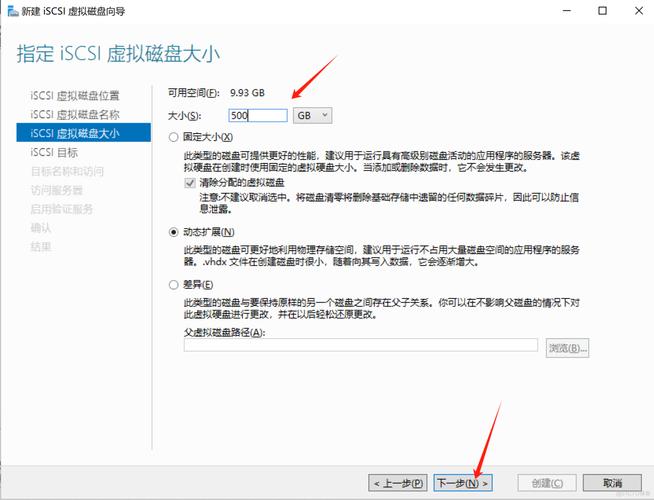This screenshot has width=654, height=500.
Task: Click the 9.93 GB available space value
Action: 247,93
